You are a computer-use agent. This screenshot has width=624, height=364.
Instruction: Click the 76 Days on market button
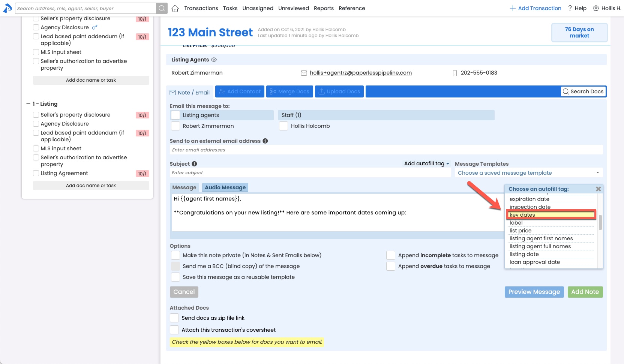click(x=579, y=33)
